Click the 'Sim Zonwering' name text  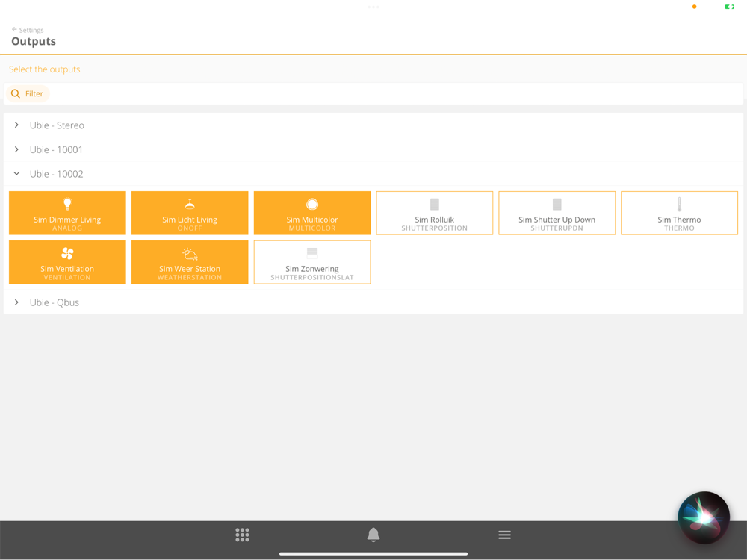coord(312,269)
